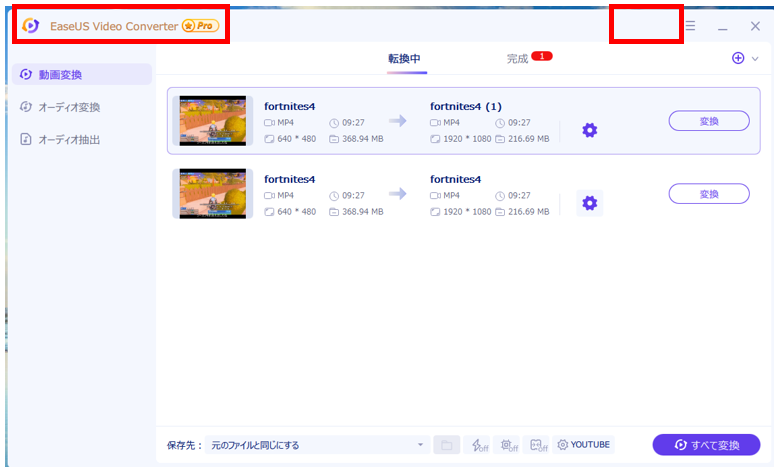Open the hamburger menu in title bar

[x=690, y=26]
